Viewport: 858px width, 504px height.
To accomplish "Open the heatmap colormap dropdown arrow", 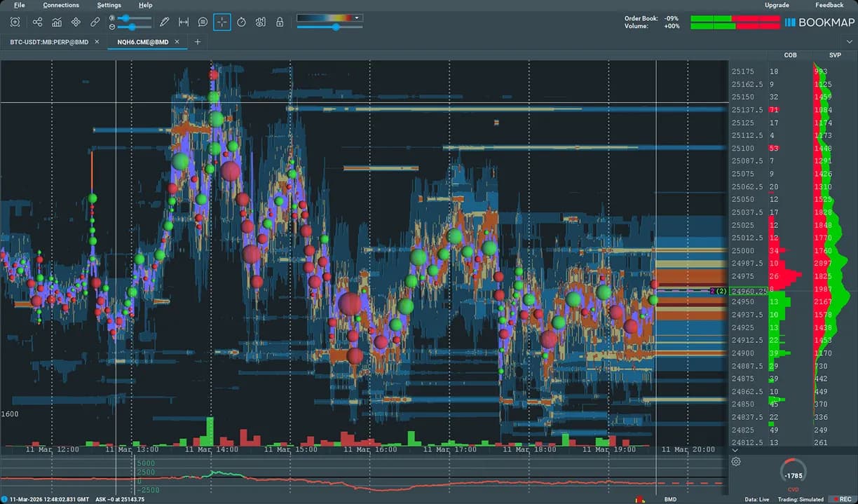I will [x=356, y=16].
